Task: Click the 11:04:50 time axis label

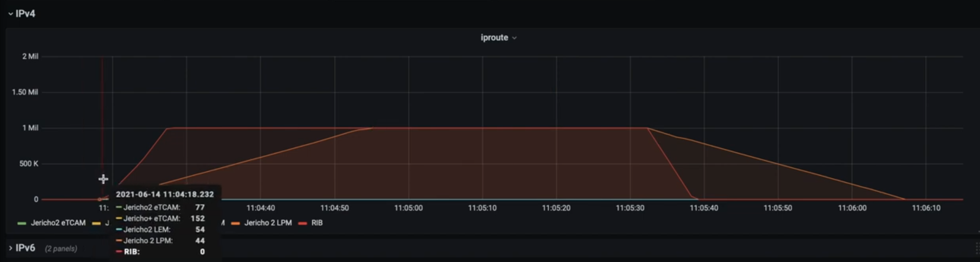Action: (334, 208)
